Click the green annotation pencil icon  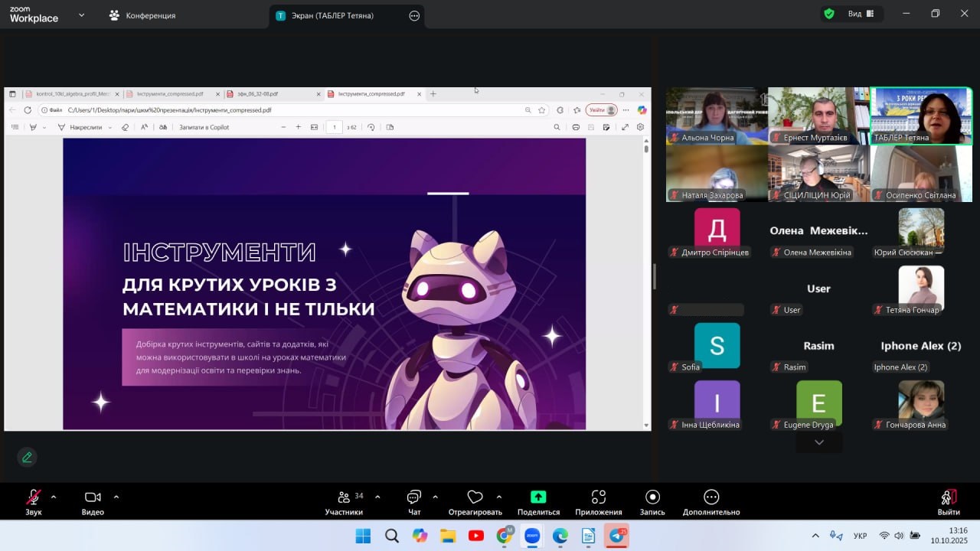[27, 457]
